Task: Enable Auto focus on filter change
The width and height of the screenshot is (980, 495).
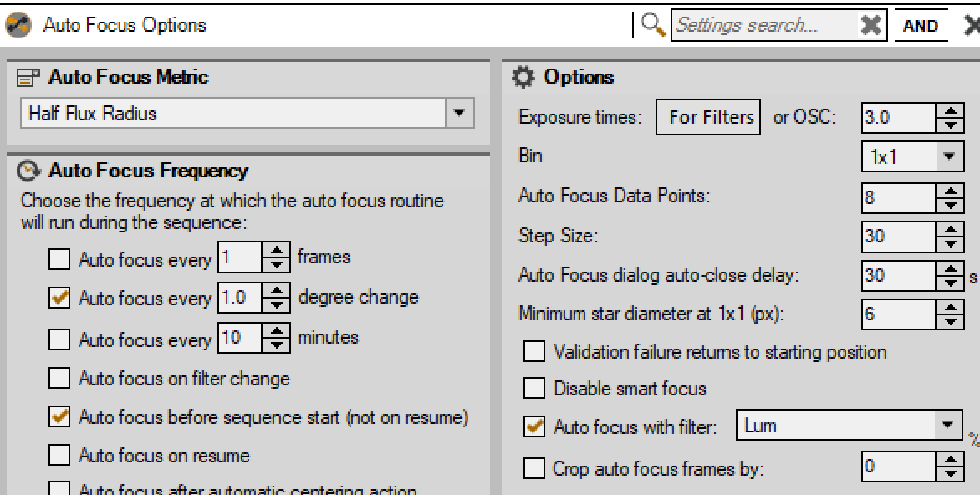Action: pos(59,380)
